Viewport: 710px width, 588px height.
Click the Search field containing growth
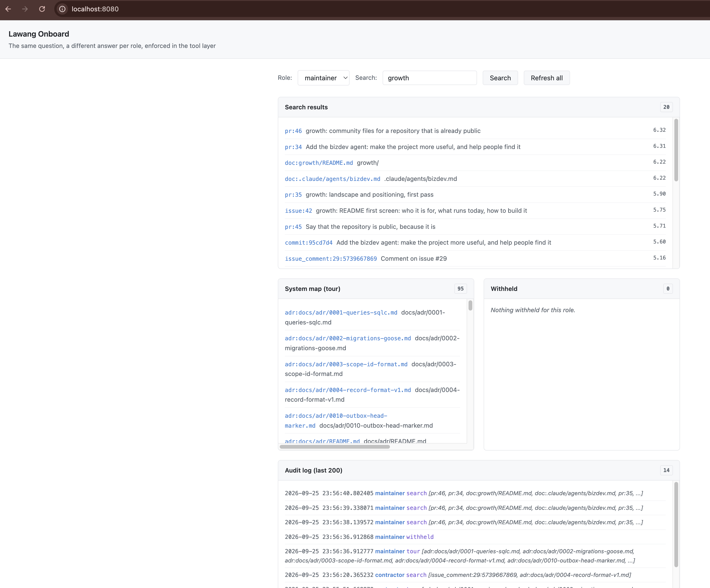(x=429, y=78)
